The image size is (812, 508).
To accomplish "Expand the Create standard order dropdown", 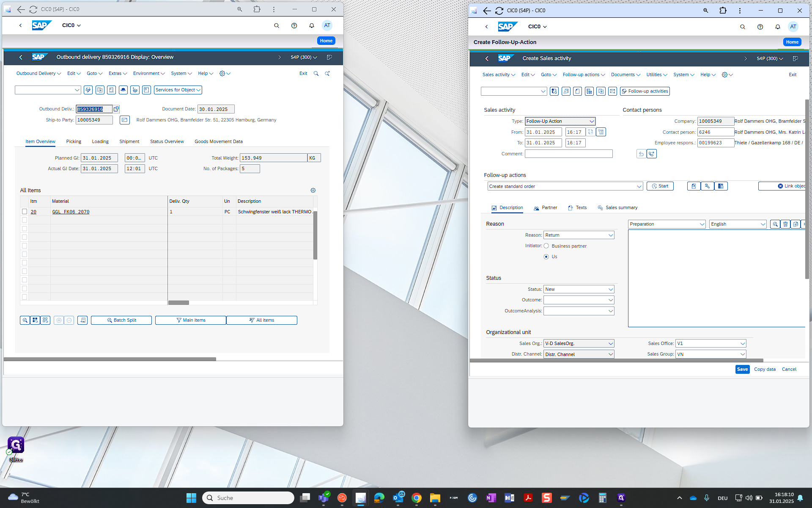I will point(639,187).
